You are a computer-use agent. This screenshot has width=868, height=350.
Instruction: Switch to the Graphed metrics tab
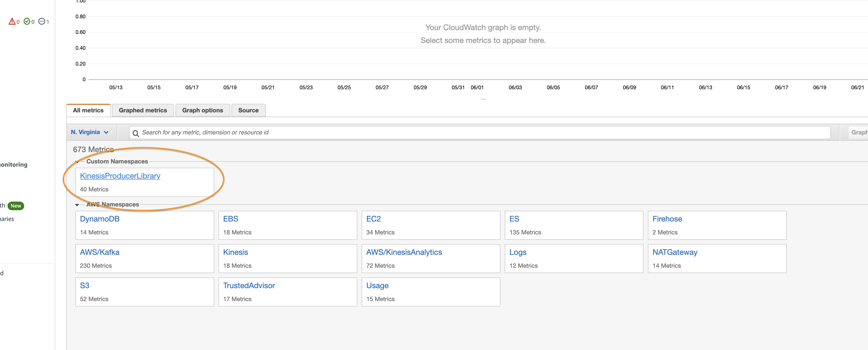[x=143, y=110]
